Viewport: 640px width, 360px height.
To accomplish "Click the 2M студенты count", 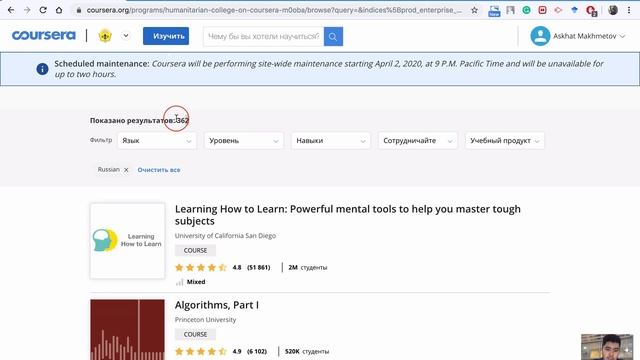I will click(x=308, y=267).
